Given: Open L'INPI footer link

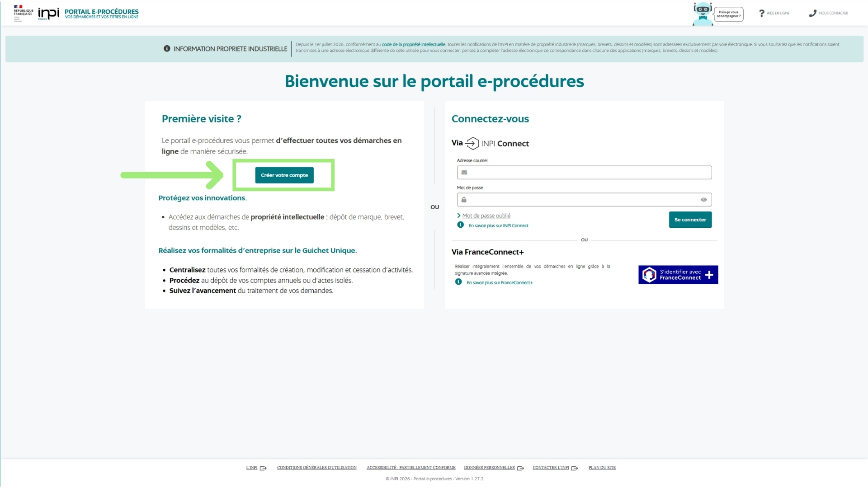Looking at the screenshot, I should [252, 468].
